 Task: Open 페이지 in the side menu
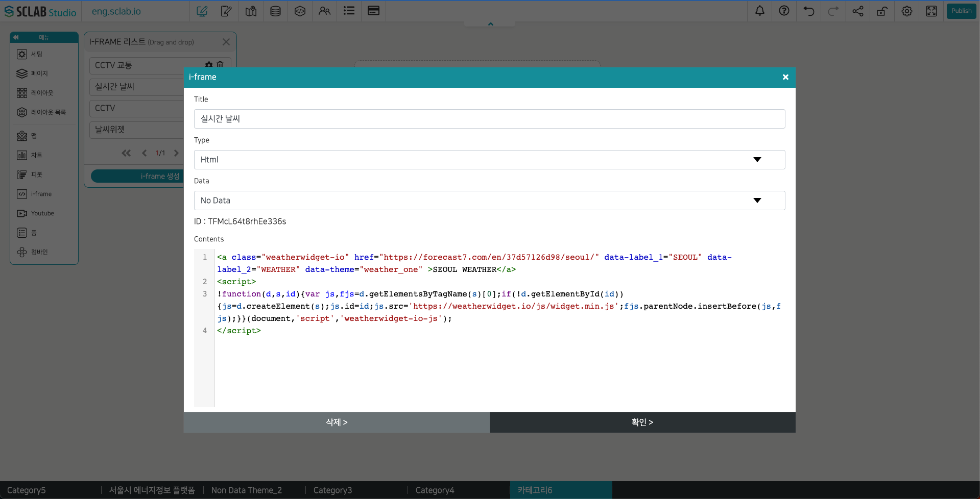44,73
